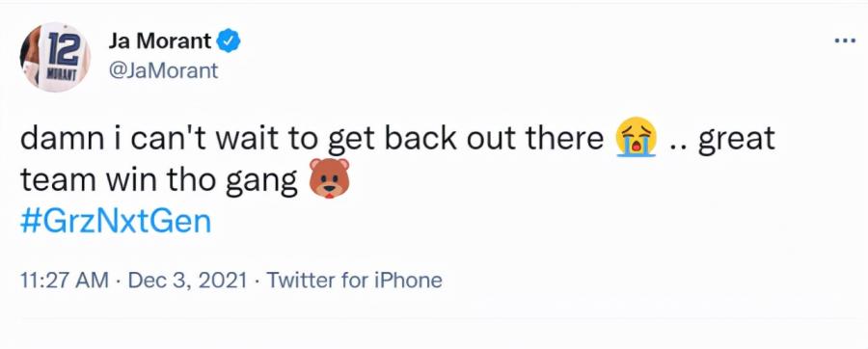Viewport: 868px width, 349px height.
Task: Click the team win tho gang line
Action: [159, 181]
